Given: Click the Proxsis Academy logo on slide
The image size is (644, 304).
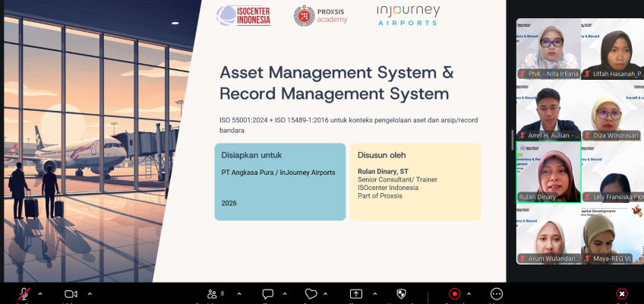Looking at the screenshot, I should 320,16.
